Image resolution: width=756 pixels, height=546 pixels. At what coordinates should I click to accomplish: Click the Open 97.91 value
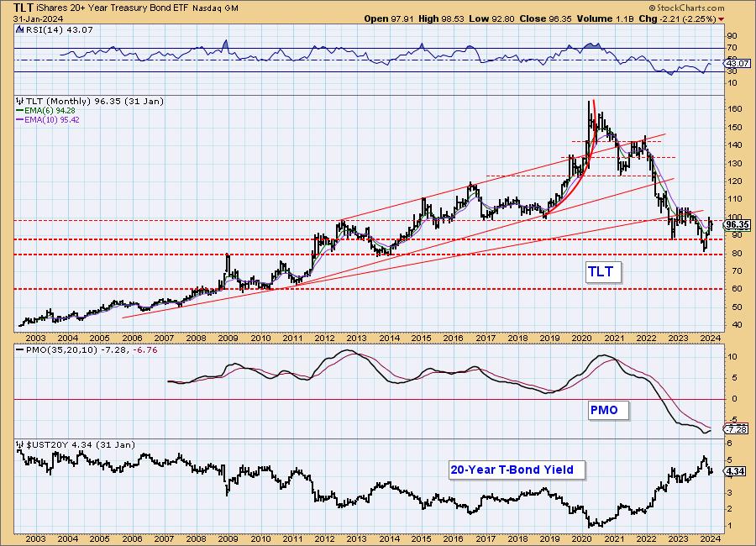[x=389, y=18]
